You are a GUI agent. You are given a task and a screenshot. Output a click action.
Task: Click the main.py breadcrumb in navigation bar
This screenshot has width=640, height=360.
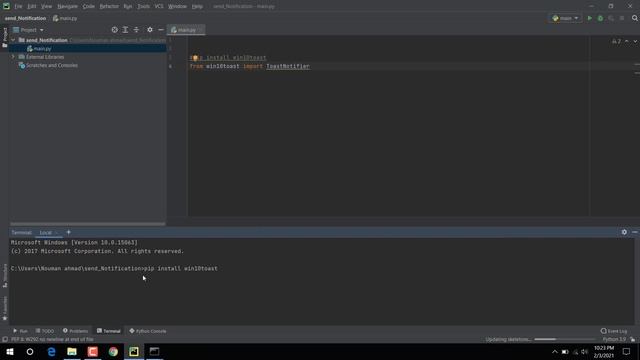[x=65, y=18]
